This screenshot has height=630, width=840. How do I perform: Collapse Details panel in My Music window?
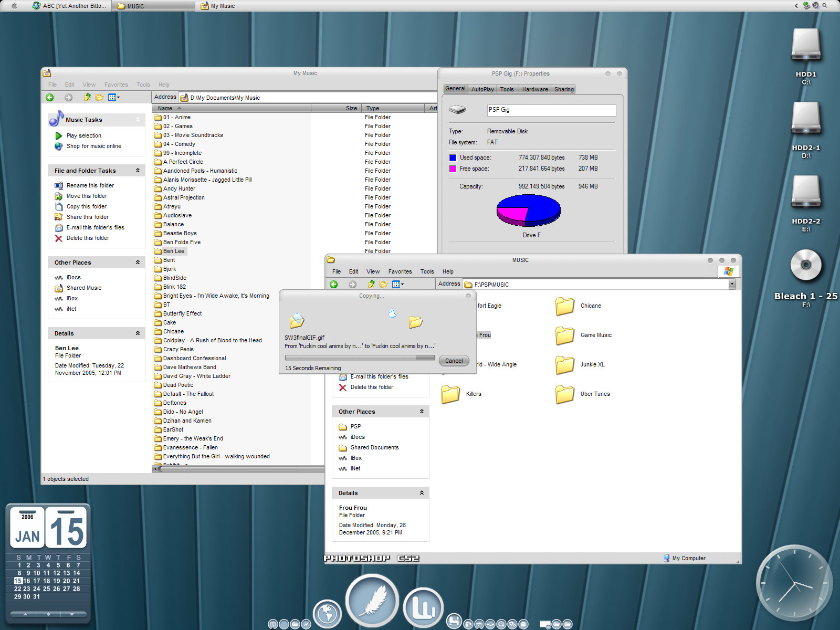(x=138, y=333)
